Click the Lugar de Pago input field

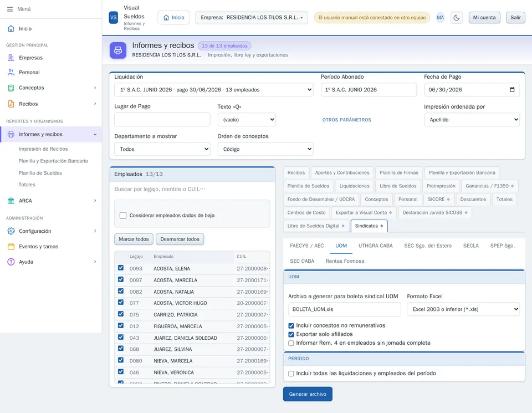pos(162,119)
